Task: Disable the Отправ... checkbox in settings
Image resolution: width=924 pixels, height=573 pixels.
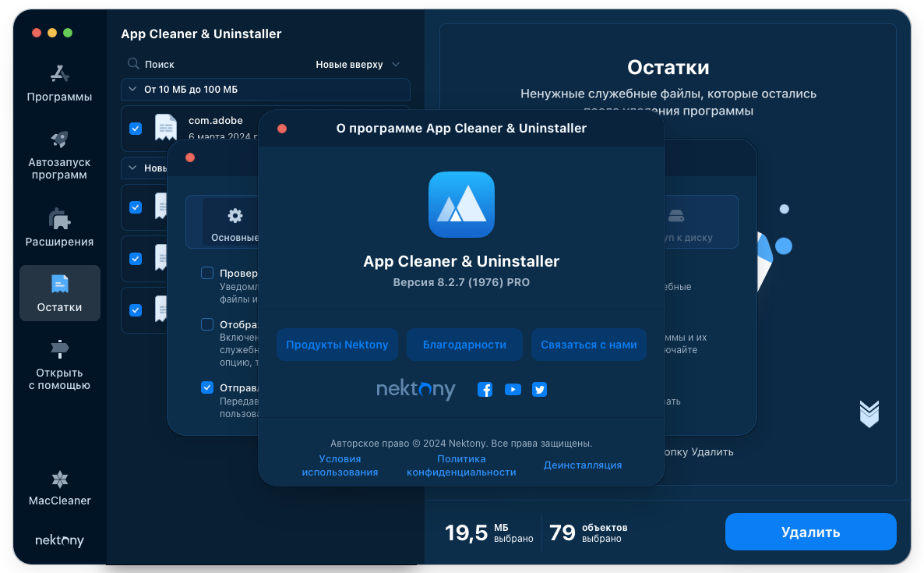Action: pyautogui.click(x=207, y=387)
